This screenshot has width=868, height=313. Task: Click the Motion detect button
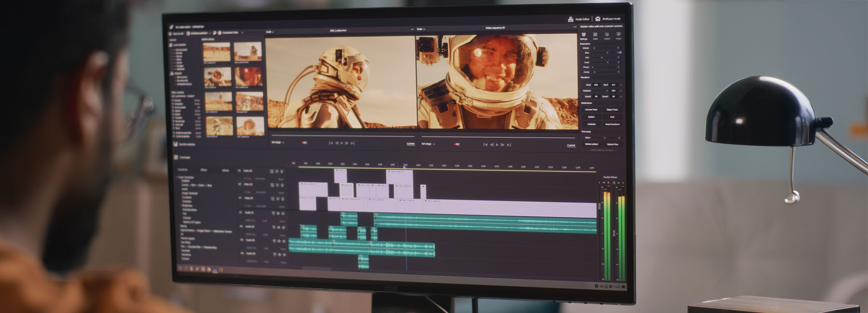tap(592, 144)
